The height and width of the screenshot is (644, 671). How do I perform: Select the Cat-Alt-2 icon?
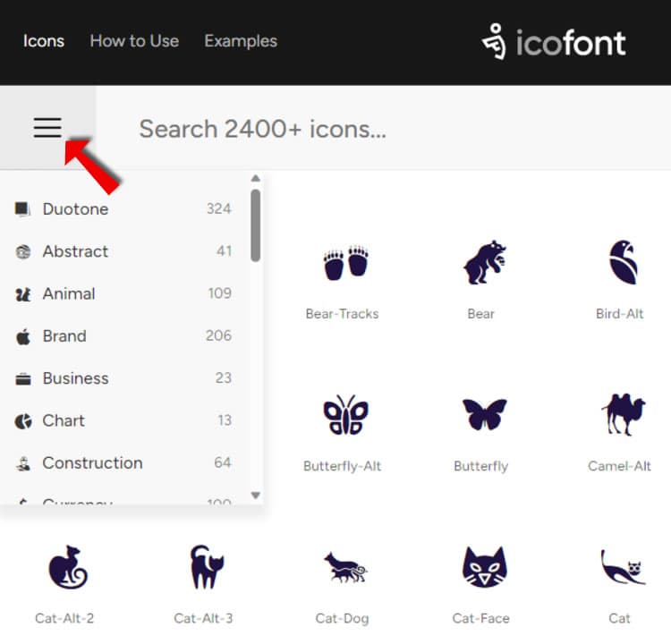(67, 567)
